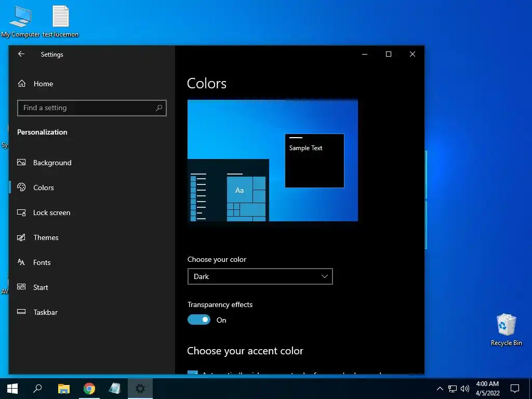The width and height of the screenshot is (532, 399).
Task: Launch taskbar search magnifier
Action: pyautogui.click(x=37, y=389)
